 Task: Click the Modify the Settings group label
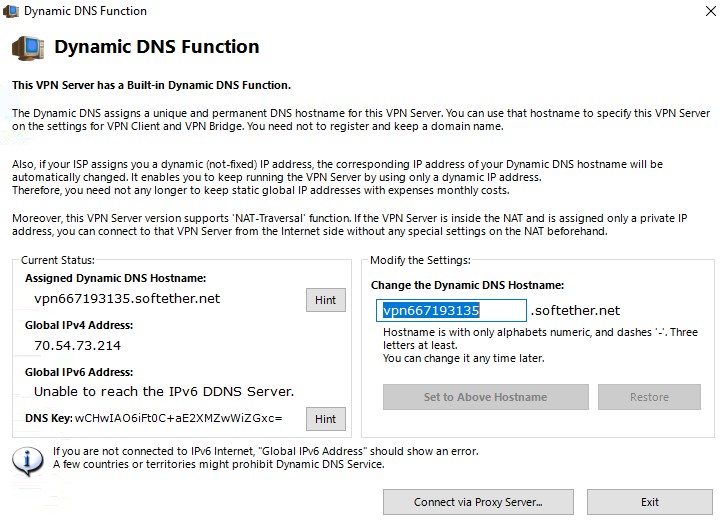coord(420,260)
